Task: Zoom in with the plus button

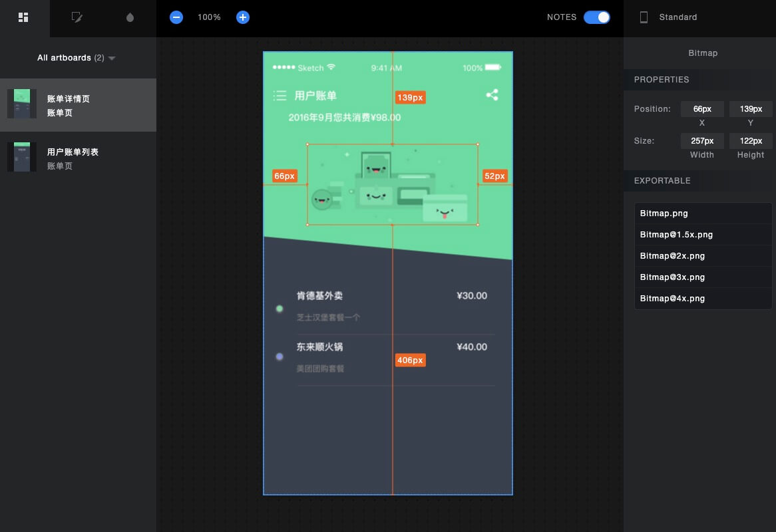Action: pos(243,17)
